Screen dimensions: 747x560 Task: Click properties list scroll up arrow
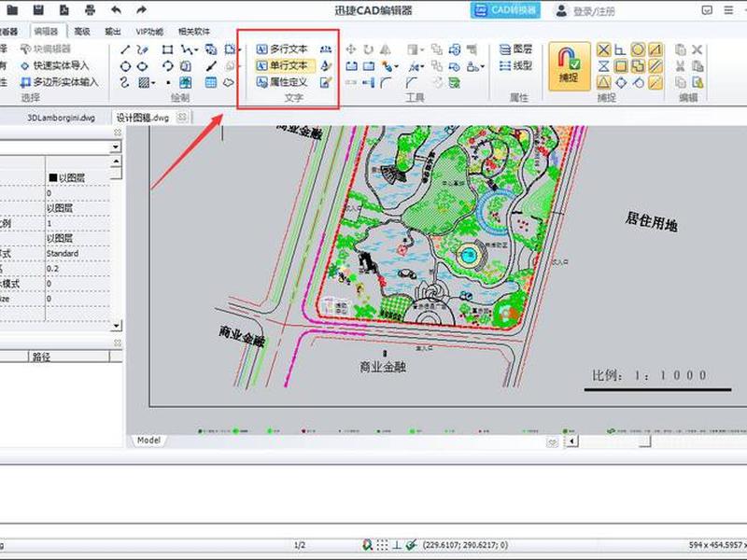click(x=116, y=161)
